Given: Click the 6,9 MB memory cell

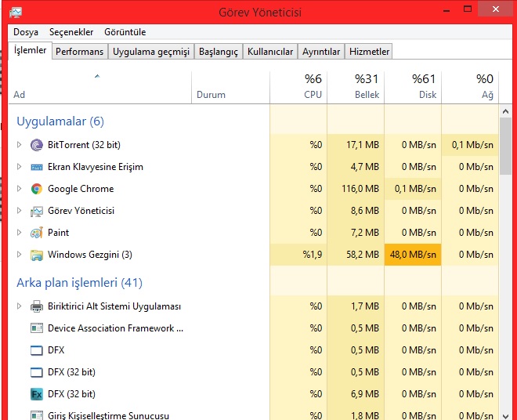Looking at the screenshot, I should [x=356, y=394].
